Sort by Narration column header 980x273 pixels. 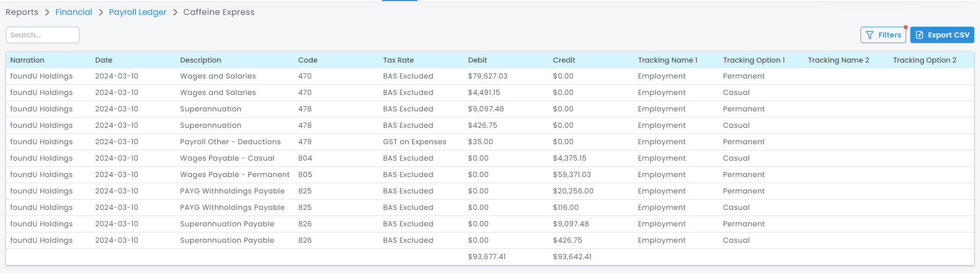[x=27, y=60]
